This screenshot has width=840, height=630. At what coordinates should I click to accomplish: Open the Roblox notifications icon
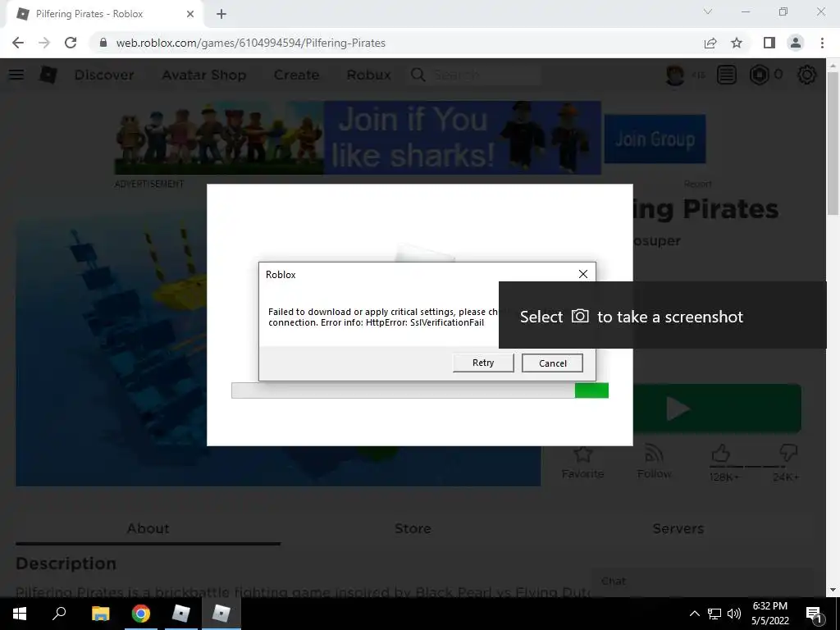tap(727, 75)
